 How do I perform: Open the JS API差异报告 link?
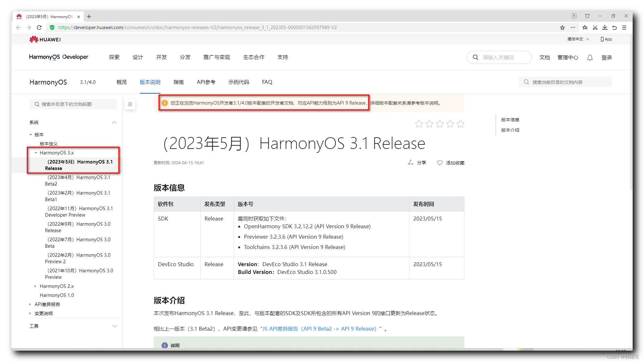[319, 329]
